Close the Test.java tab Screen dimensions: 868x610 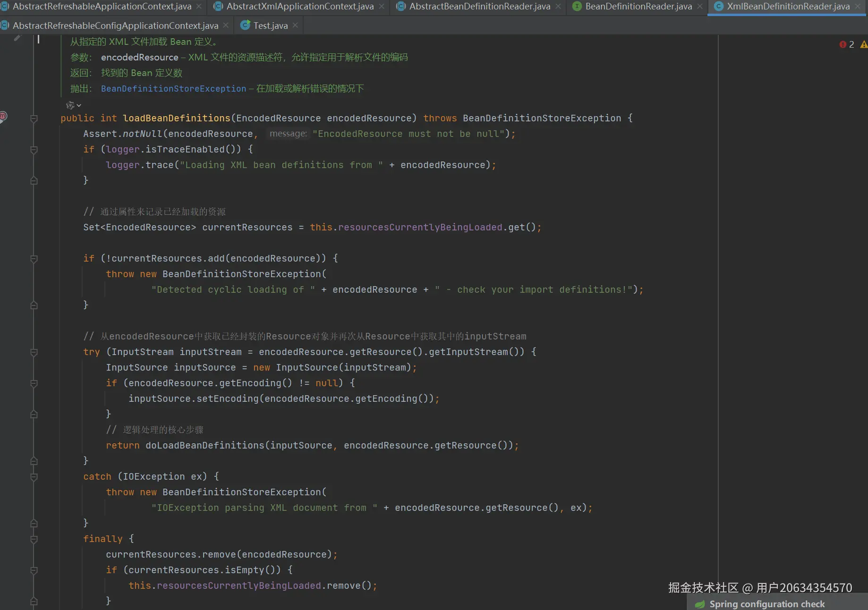click(x=295, y=25)
